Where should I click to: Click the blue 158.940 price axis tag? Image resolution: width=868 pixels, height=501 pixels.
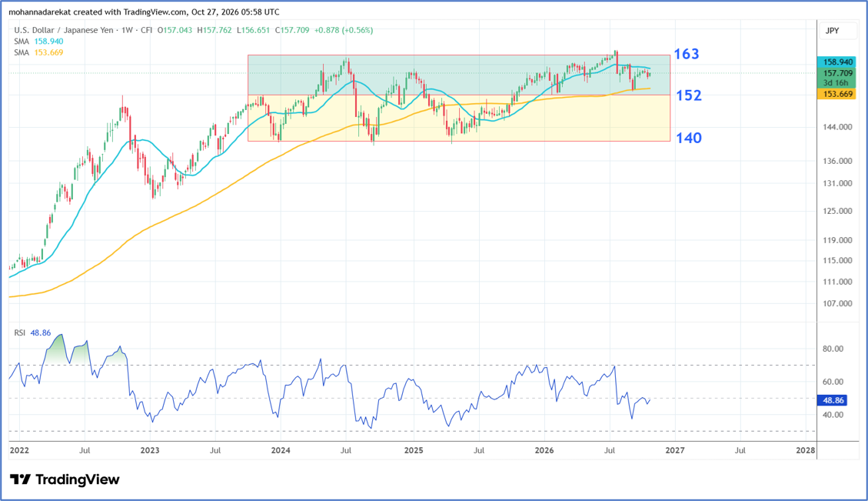[836, 62]
